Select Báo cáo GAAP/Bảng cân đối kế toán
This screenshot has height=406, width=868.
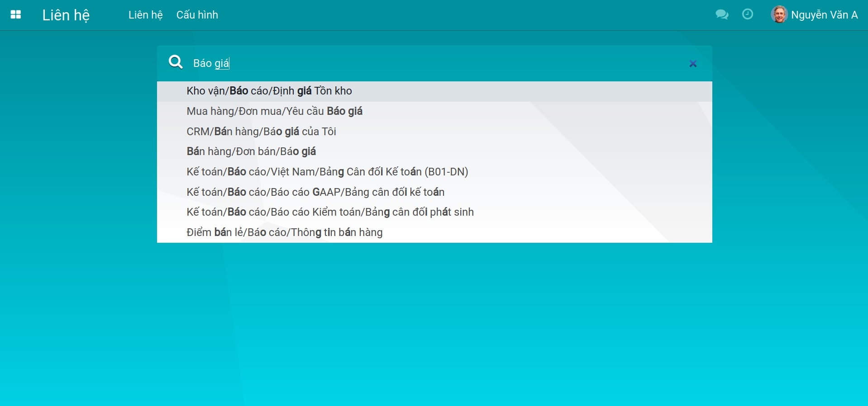(x=315, y=192)
